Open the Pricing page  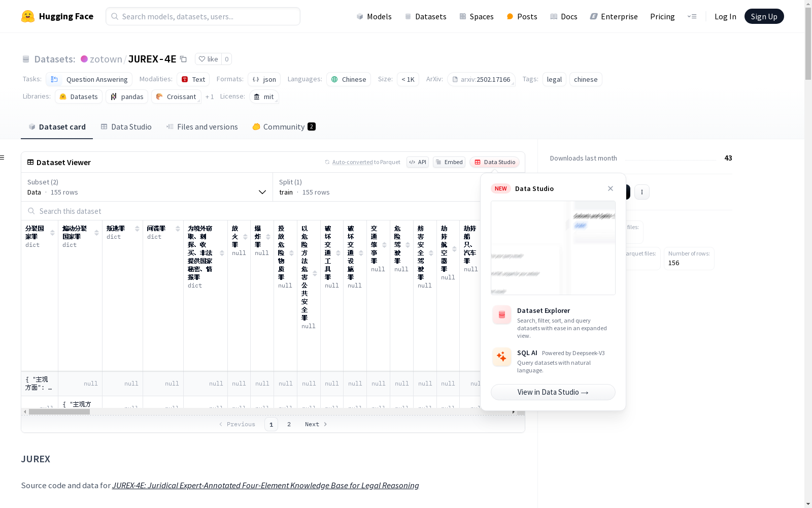[662, 16]
